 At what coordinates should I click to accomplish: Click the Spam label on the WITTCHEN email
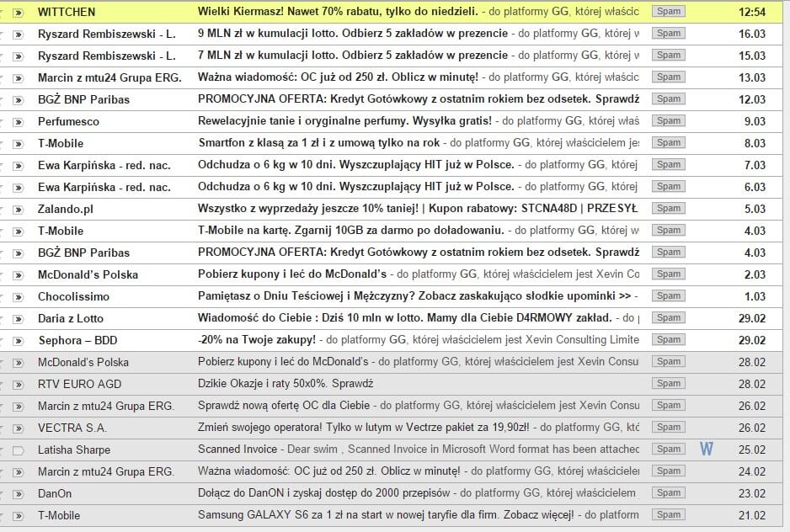(669, 11)
